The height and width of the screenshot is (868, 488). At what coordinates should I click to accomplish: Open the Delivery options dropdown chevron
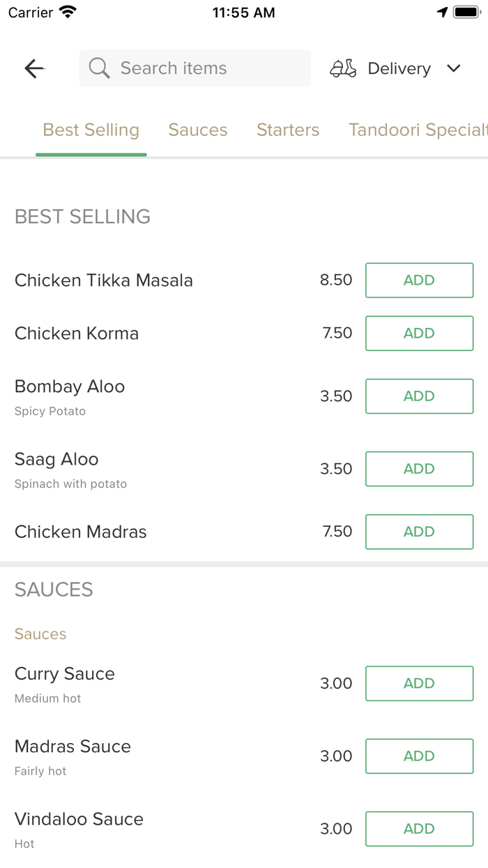[454, 68]
